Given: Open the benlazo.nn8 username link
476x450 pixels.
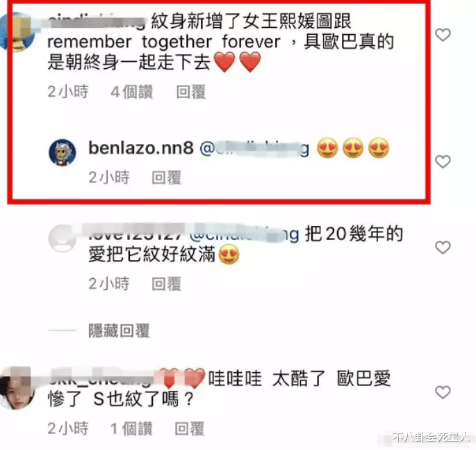Looking at the screenshot, I should [x=141, y=148].
